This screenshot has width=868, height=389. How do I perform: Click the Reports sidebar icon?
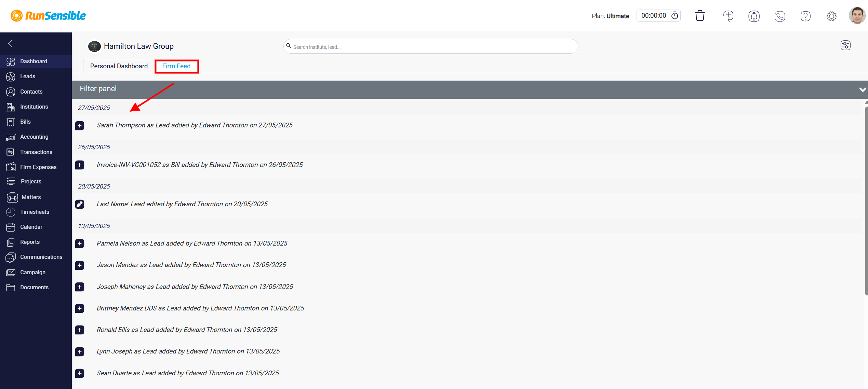[x=11, y=242]
